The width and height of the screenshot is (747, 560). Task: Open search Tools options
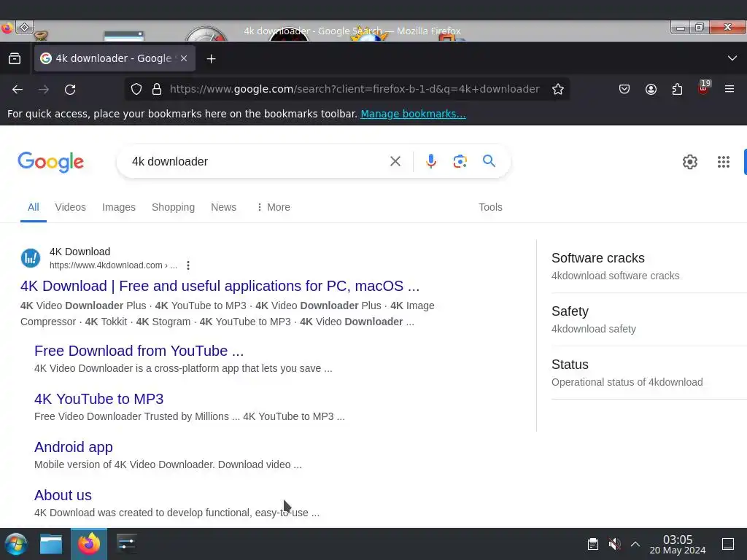[x=490, y=207]
